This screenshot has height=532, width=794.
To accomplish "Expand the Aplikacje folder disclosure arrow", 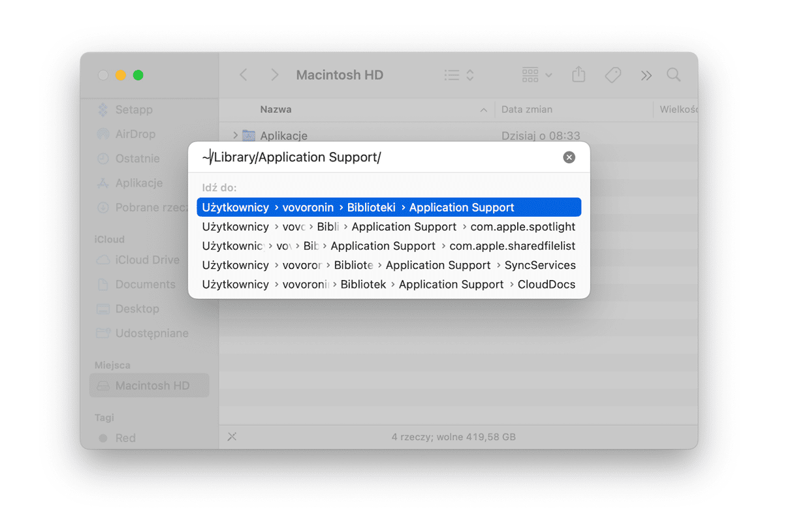I will click(x=236, y=136).
